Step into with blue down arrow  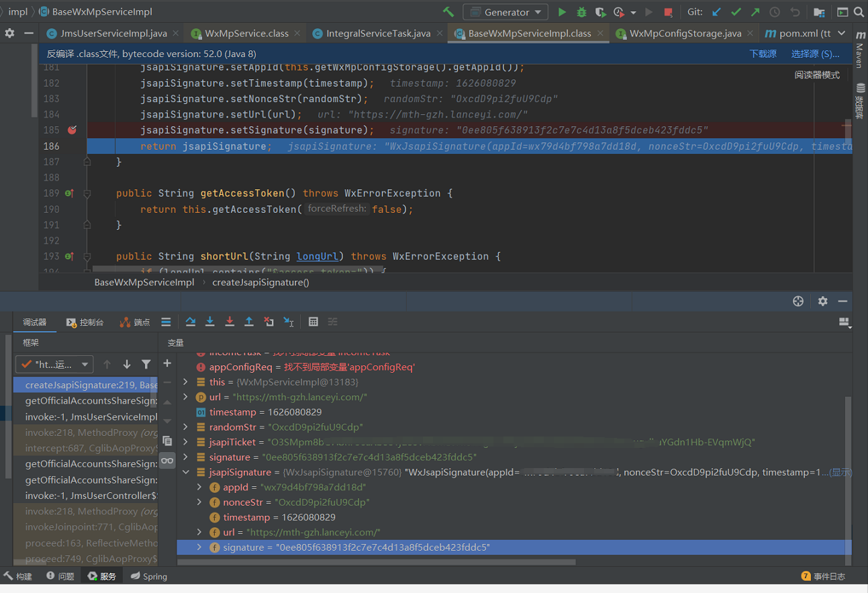click(210, 322)
